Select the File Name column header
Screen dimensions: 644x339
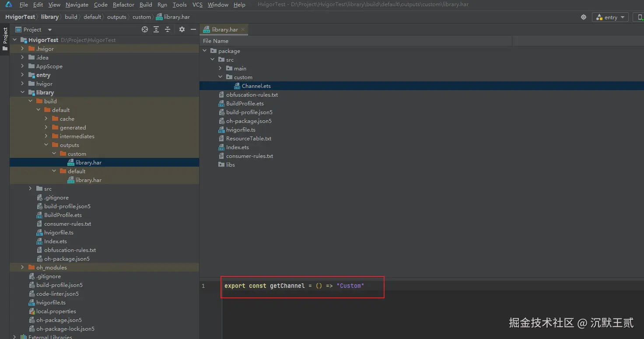tap(215, 41)
